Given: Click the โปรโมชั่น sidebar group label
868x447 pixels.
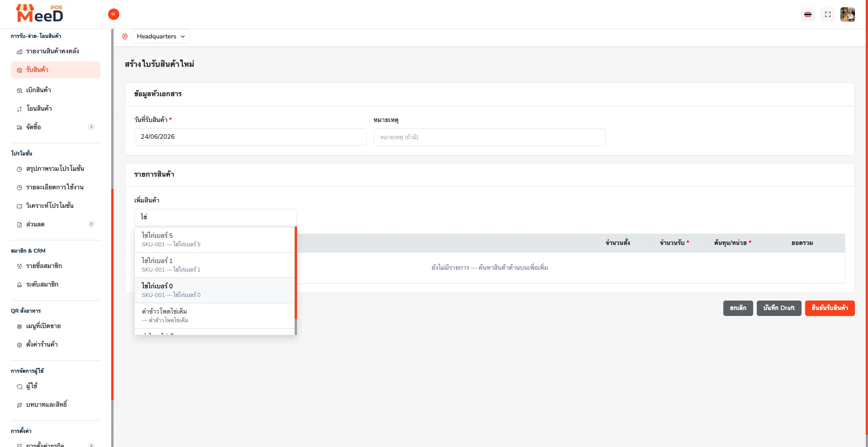Looking at the screenshot, I should point(21,154).
